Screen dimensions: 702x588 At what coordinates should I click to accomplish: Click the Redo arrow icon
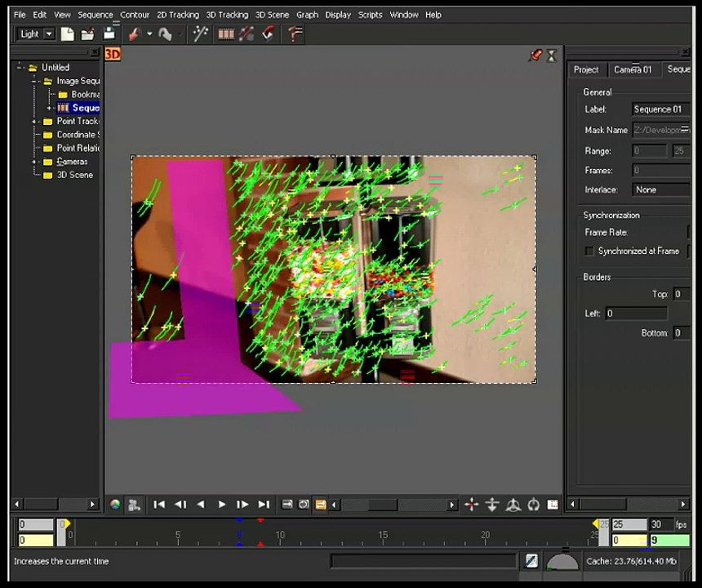tap(165, 34)
